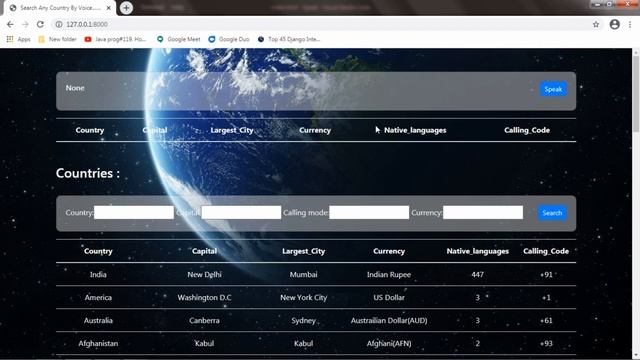Click the '+1' calling code cell
640x360 pixels.
click(546, 297)
